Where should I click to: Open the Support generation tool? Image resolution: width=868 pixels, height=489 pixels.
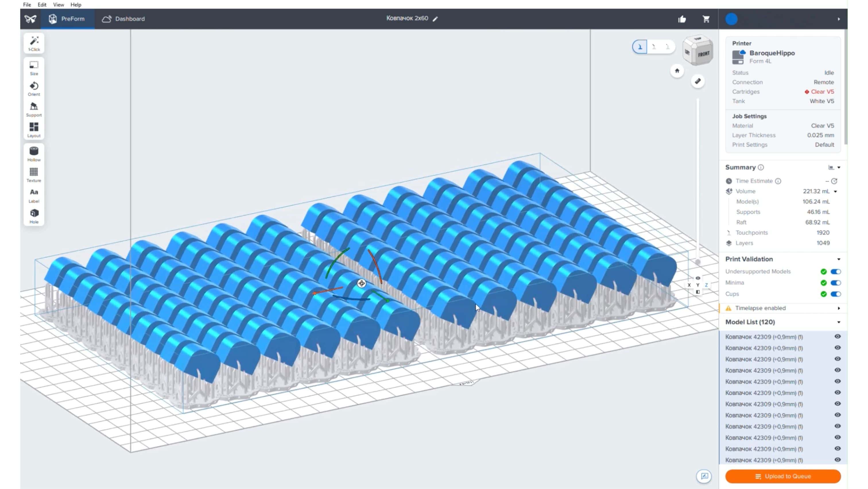34,109
